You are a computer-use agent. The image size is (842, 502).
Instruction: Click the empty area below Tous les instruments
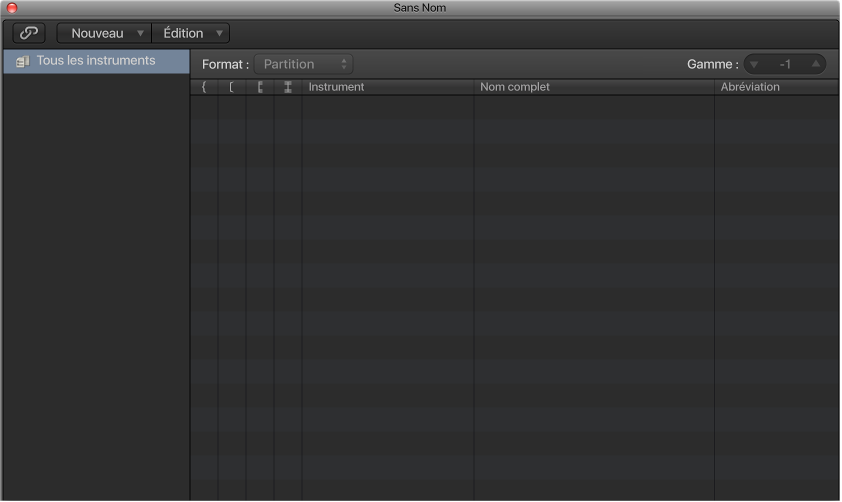coord(96,280)
